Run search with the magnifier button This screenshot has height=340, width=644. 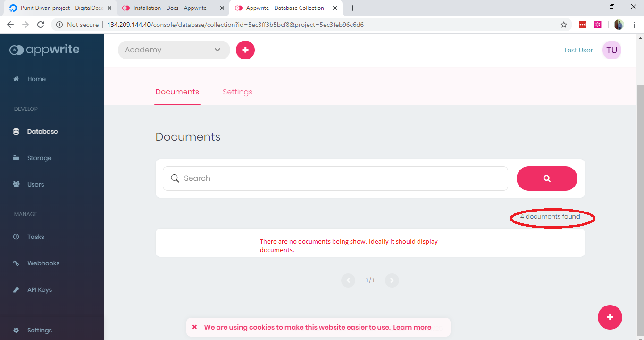(x=547, y=178)
